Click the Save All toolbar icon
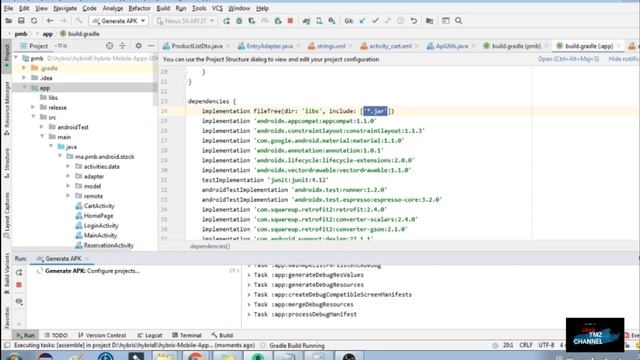Viewport: 640px width, 360px height. click(21, 21)
